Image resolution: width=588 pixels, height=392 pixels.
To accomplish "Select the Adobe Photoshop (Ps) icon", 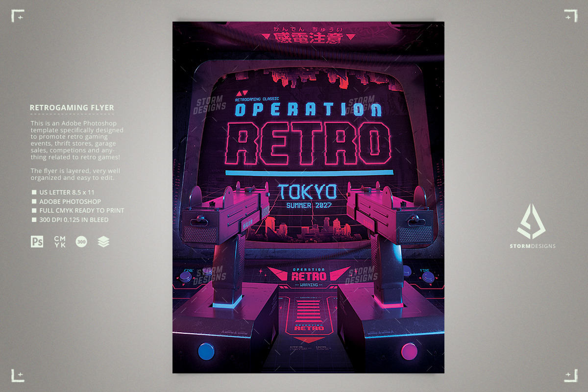I will point(37,241).
